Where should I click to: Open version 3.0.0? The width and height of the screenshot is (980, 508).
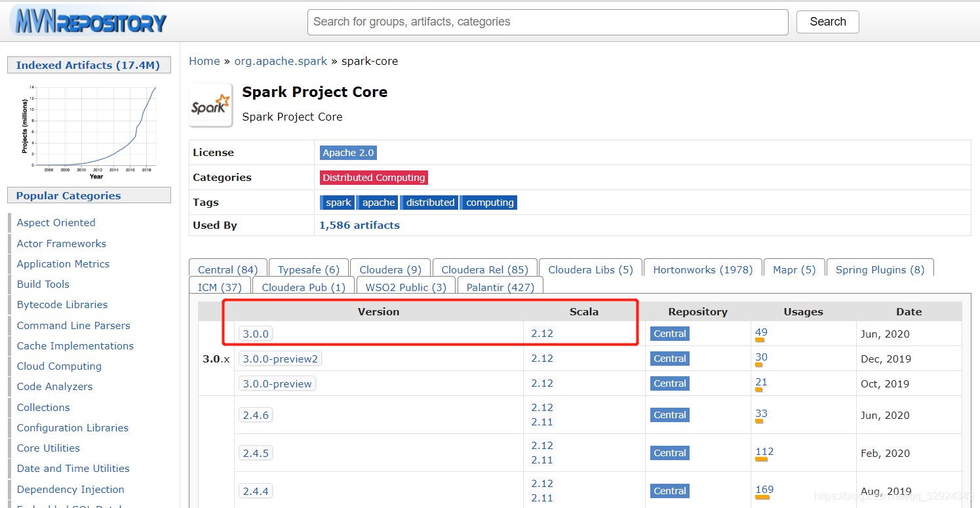pyautogui.click(x=256, y=334)
